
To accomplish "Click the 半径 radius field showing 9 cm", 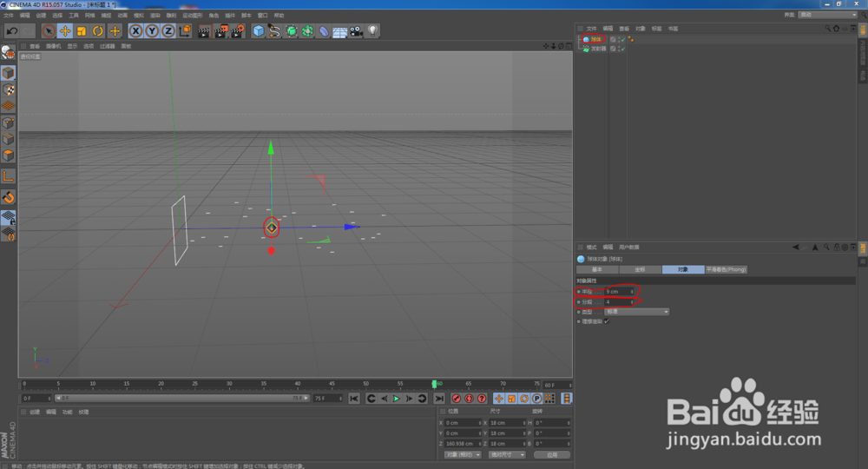I will (619, 291).
